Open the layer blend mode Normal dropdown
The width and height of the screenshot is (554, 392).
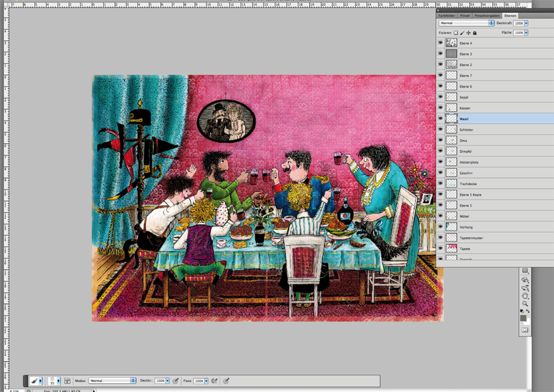point(467,23)
